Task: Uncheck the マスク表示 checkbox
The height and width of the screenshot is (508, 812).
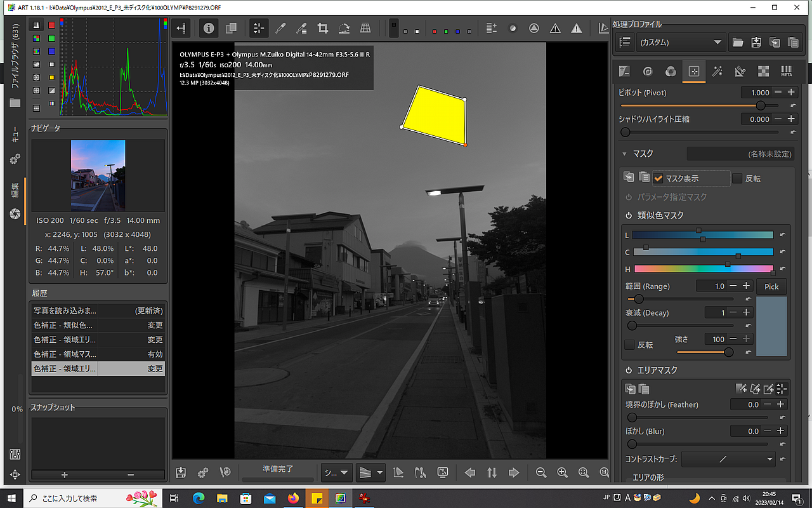Action: click(x=658, y=179)
